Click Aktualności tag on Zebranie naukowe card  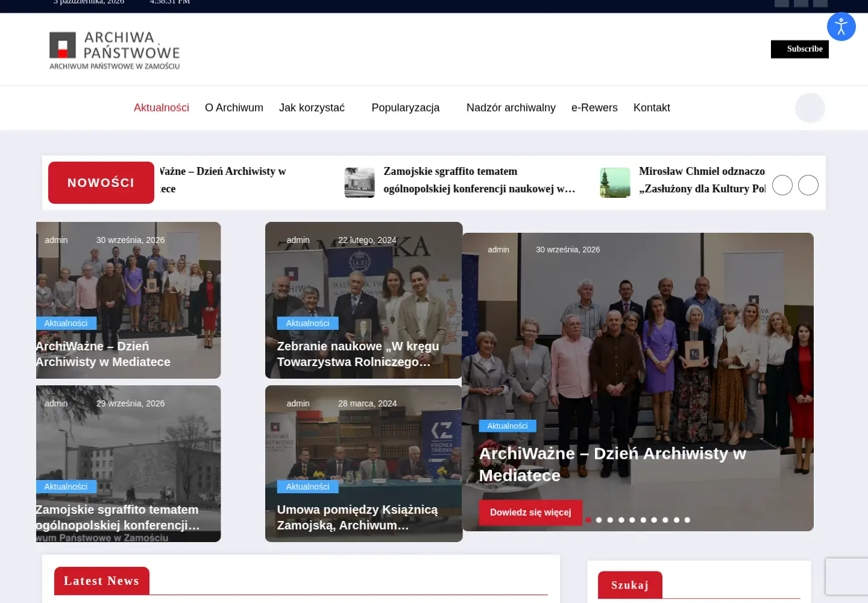[307, 323]
